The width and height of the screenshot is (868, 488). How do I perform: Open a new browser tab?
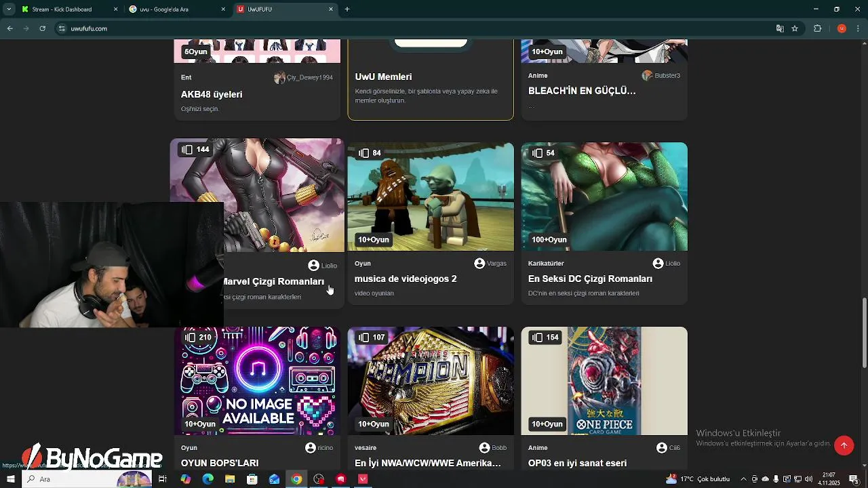[x=347, y=9]
